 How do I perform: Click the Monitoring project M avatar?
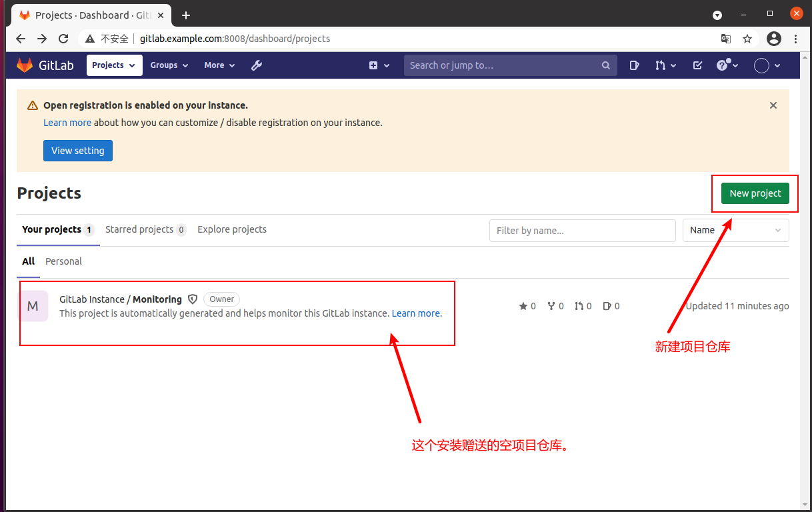(x=33, y=306)
